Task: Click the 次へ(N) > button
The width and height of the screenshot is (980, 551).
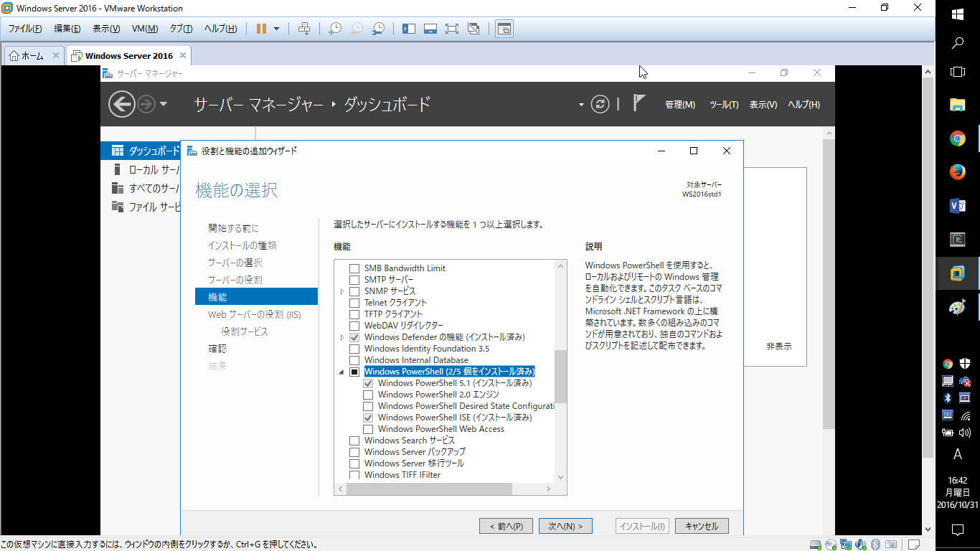Action: (x=565, y=526)
